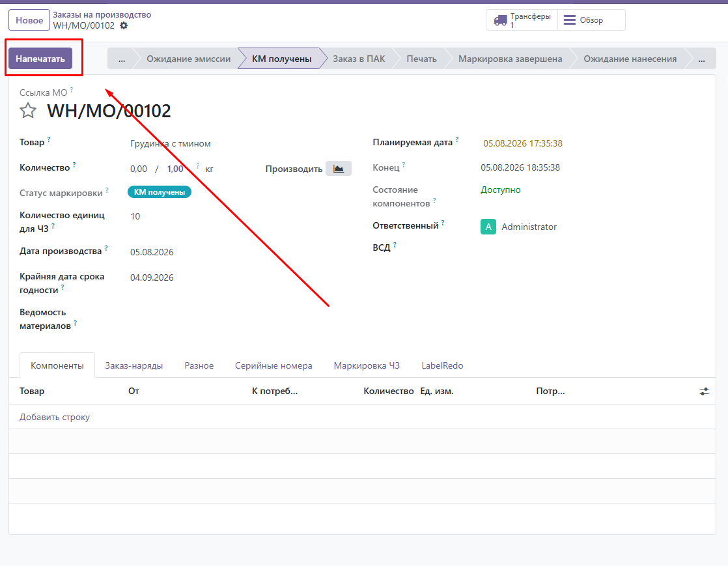The image size is (728, 566).
Task: Show help tooltip for Количество единиц для ЧЗ
Action: (x=53, y=225)
